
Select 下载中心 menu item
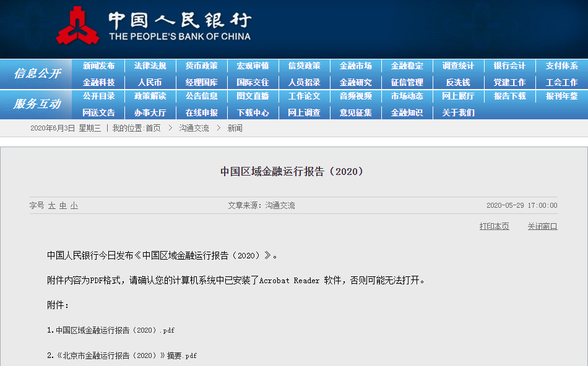point(253,113)
